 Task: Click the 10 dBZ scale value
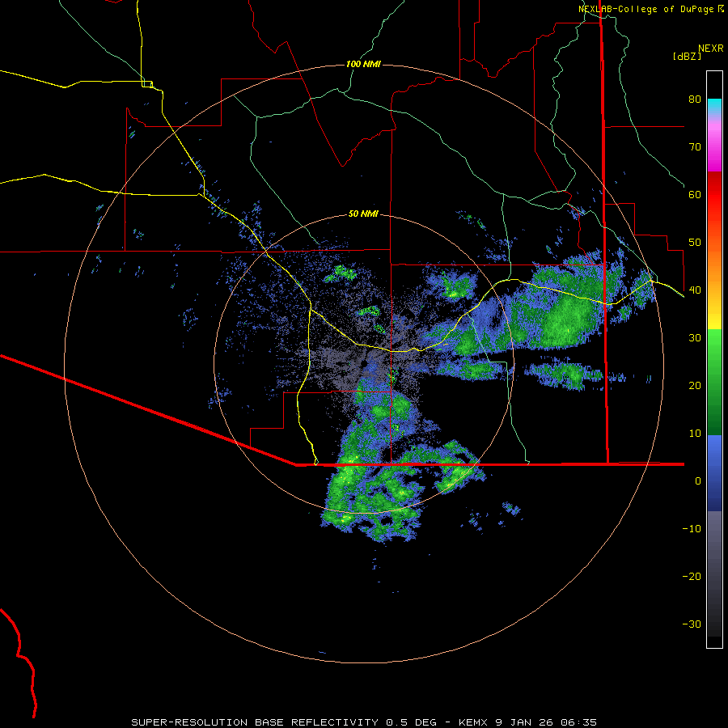[x=695, y=434]
